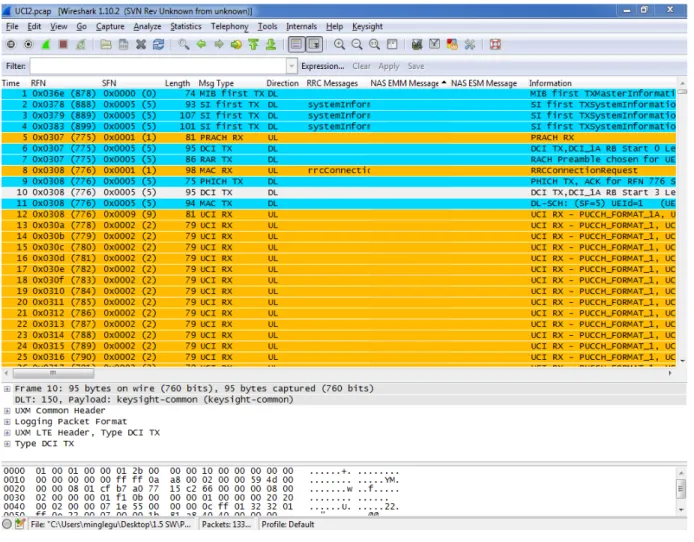Open the Go menu
Viewport: 694px width, 542px height.
pyautogui.click(x=81, y=27)
